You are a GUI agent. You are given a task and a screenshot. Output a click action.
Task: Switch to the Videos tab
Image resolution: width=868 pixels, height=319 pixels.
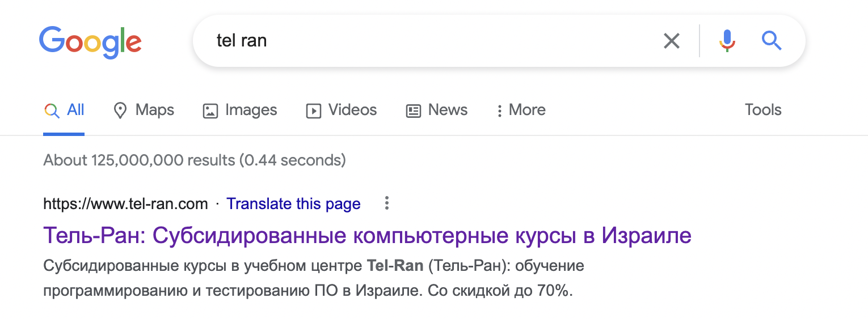click(x=342, y=110)
